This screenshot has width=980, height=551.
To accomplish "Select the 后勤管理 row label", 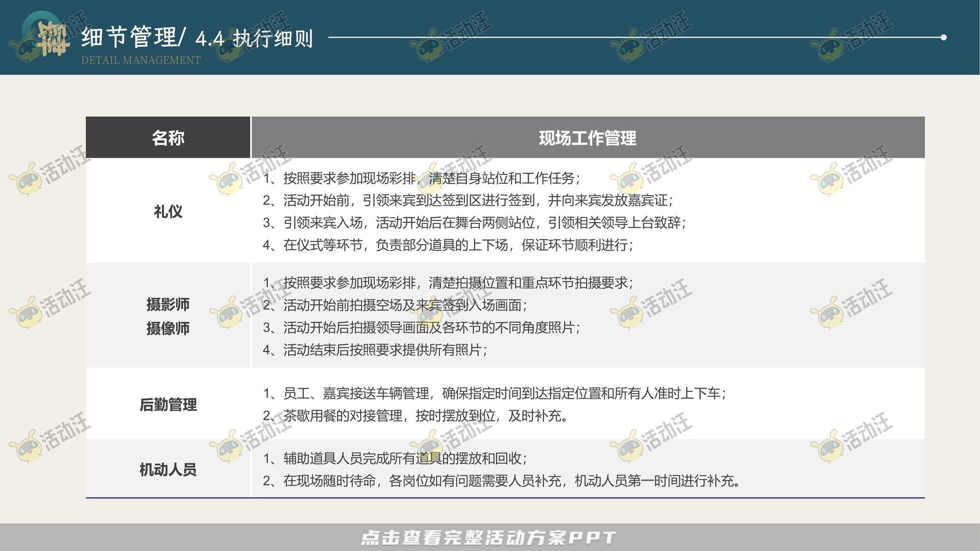I will pos(168,405).
